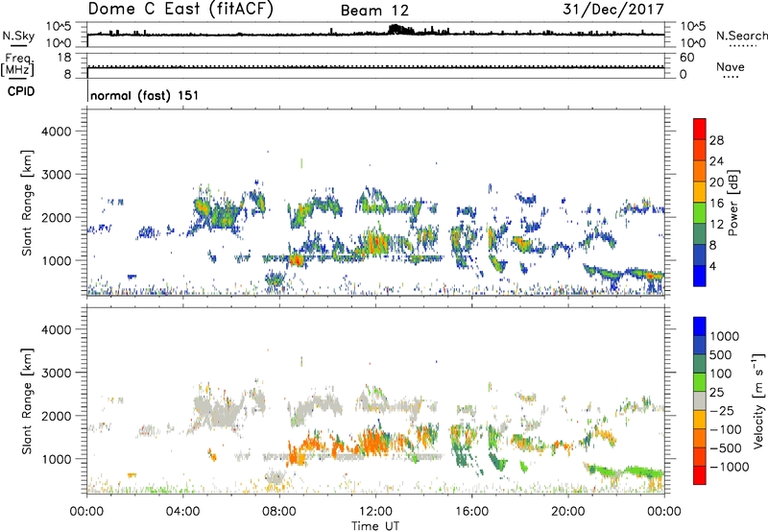
Task: Pick the bright blue bottom power swatch
Action: click(x=700, y=276)
